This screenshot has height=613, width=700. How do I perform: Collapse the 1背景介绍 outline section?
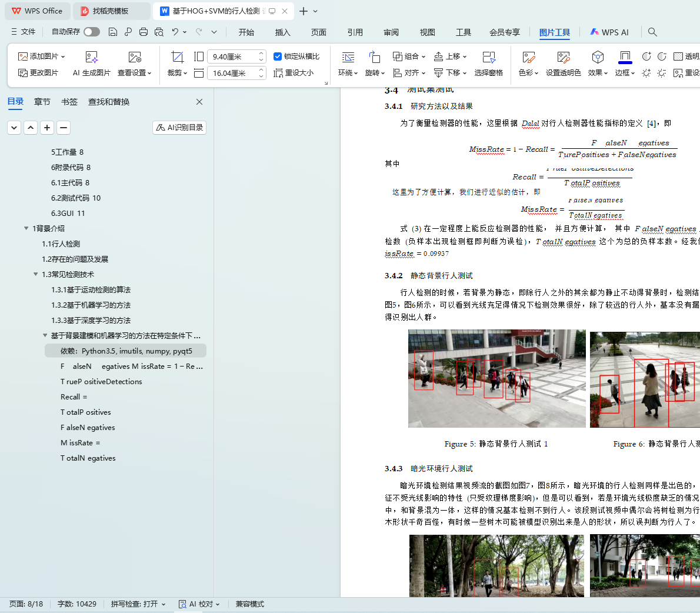pyautogui.click(x=26, y=228)
